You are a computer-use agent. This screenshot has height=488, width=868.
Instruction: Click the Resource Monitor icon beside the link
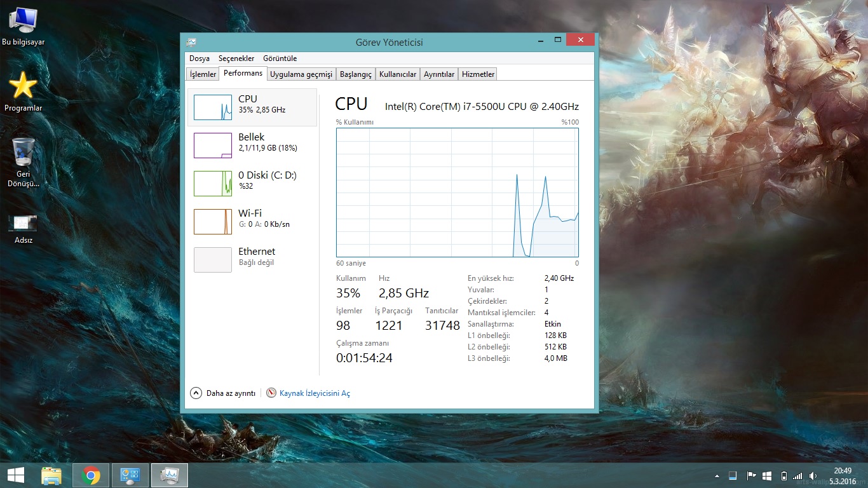point(271,393)
